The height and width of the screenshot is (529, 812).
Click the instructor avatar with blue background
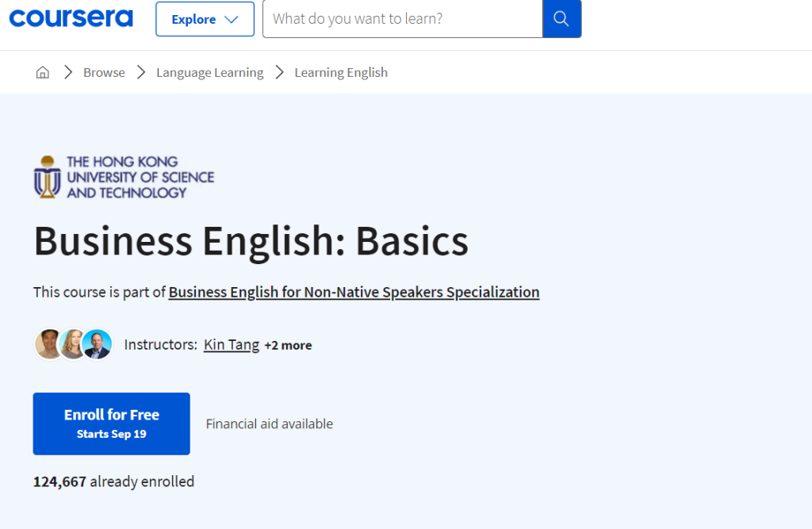(x=98, y=344)
